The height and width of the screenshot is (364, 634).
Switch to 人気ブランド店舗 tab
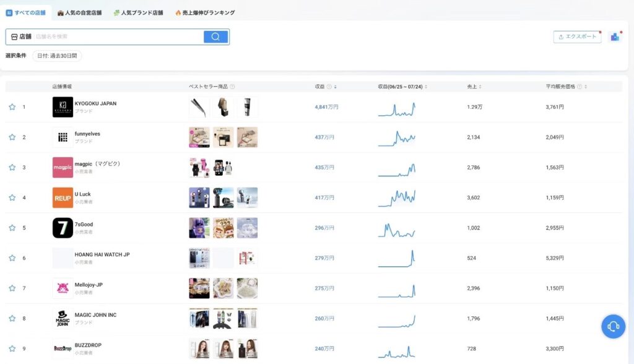pos(138,12)
